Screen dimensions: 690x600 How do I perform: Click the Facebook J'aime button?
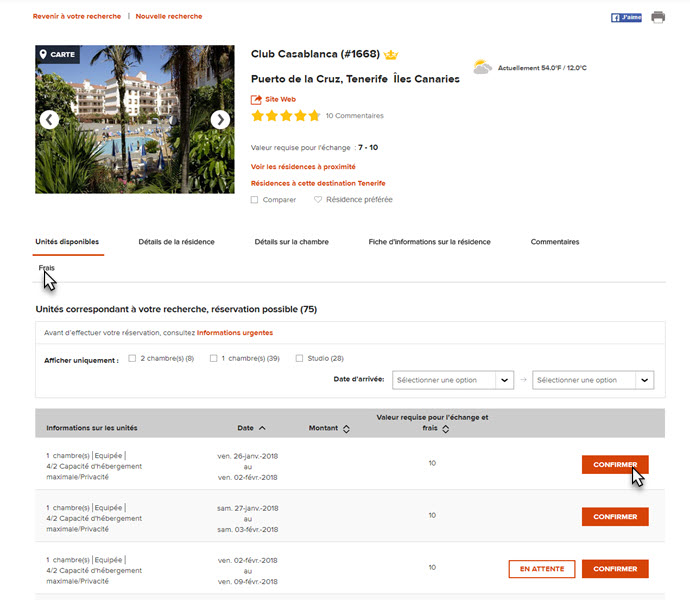pyautogui.click(x=626, y=18)
